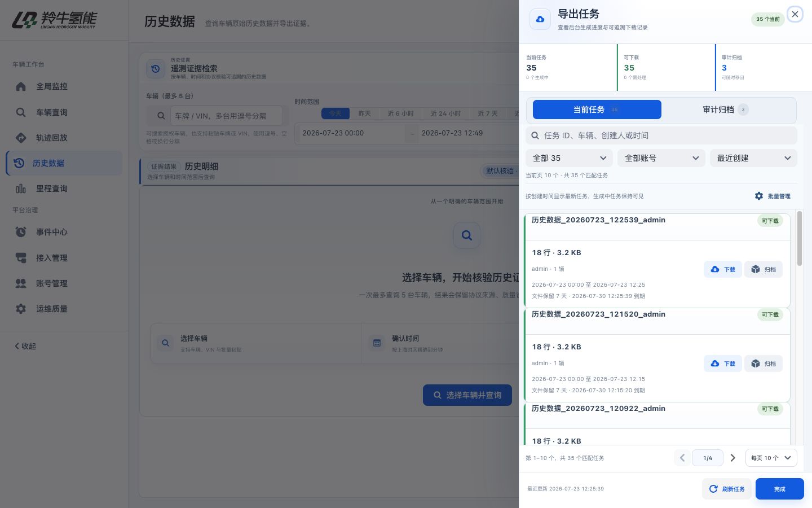Screen dimensions: 812x508
Task: Click the blue 完成 button
Action: click(780, 489)
